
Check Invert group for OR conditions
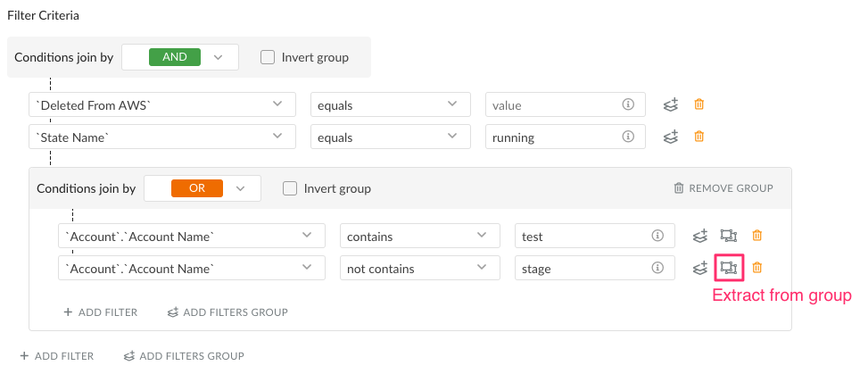pyautogui.click(x=290, y=188)
